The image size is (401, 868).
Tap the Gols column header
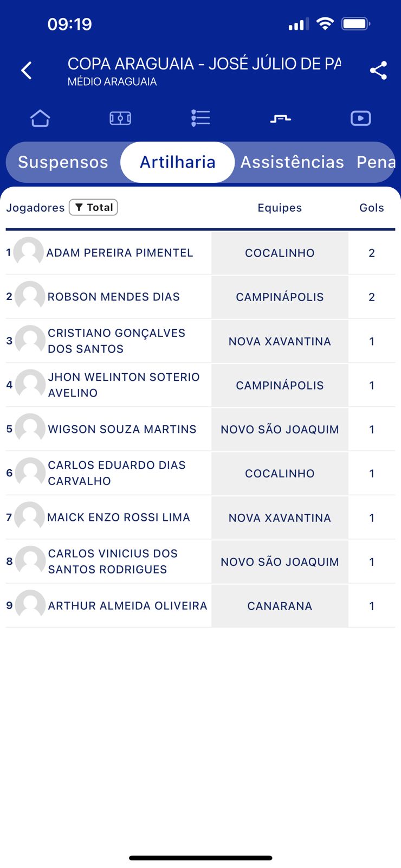coord(372,208)
